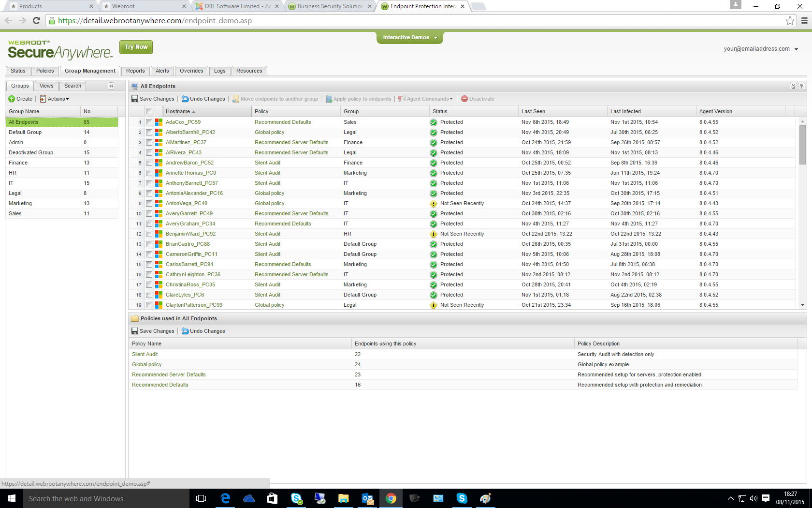Image resolution: width=812 pixels, height=508 pixels.
Task: Click the scroll-down arrow of endpoints list
Action: 802,305
